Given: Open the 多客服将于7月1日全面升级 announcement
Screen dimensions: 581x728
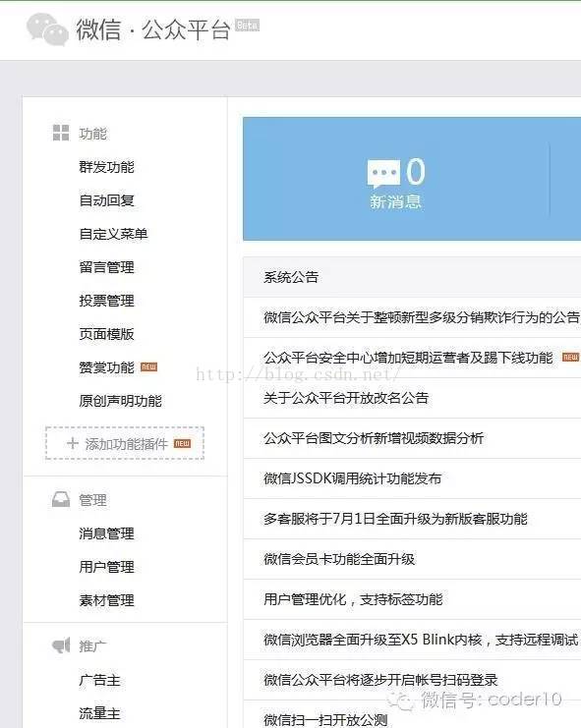Looking at the screenshot, I should pyautogui.click(x=395, y=519).
